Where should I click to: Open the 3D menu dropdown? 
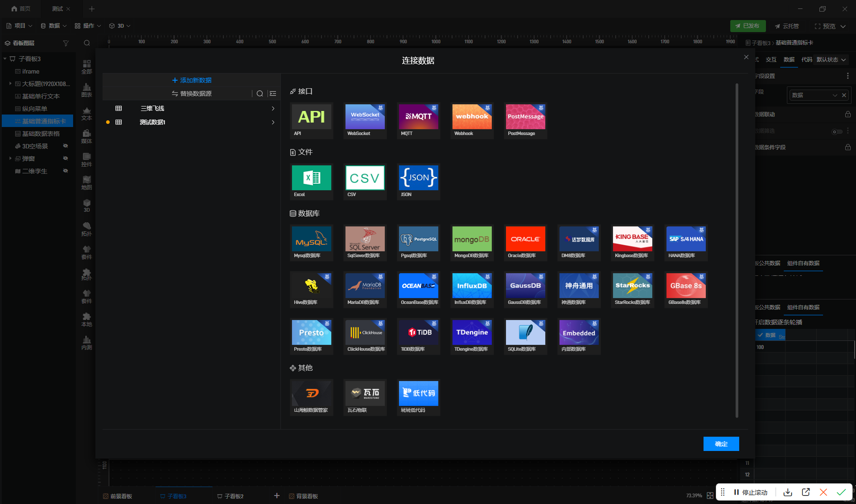coord(119,26)
